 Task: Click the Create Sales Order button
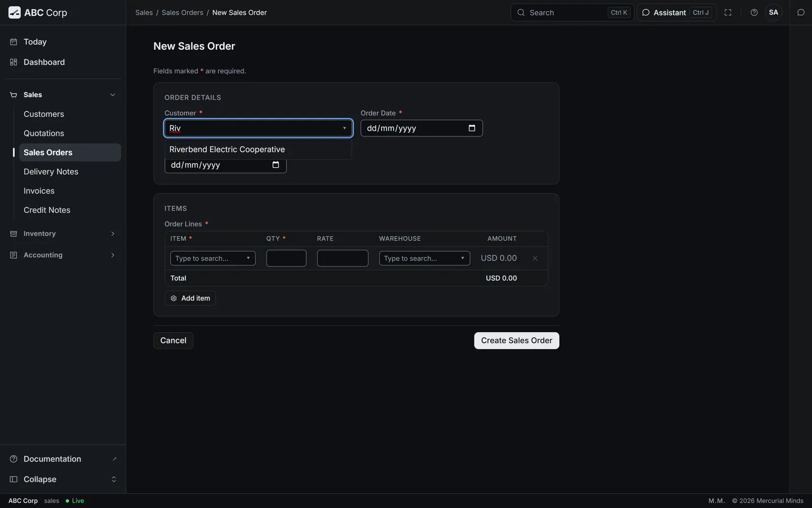(517, 340)
